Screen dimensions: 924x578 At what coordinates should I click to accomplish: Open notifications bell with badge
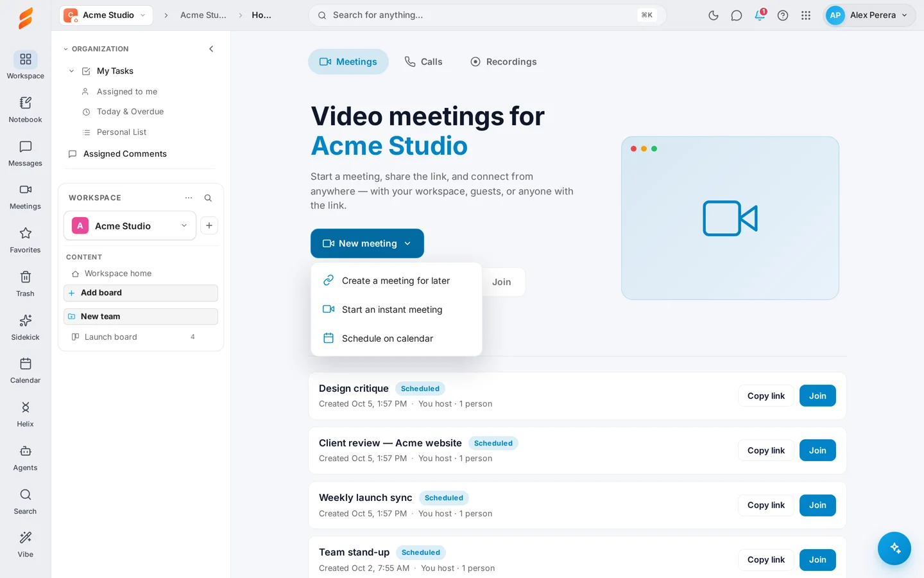(760, 15)
